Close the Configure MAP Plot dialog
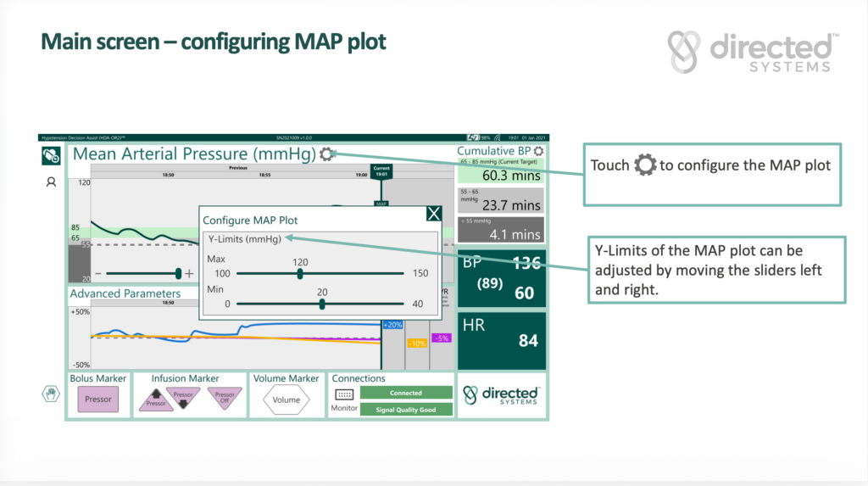Viewport: 868px width, 486px height. [x=433, y=214]
